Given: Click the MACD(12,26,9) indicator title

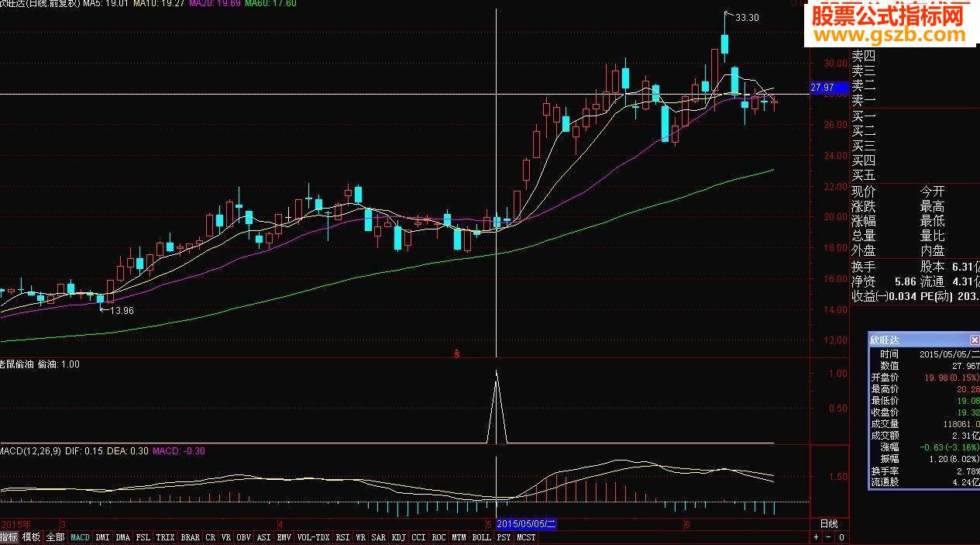Looking at the screenshot, I should pyautogui.click(x=30, y=451).
